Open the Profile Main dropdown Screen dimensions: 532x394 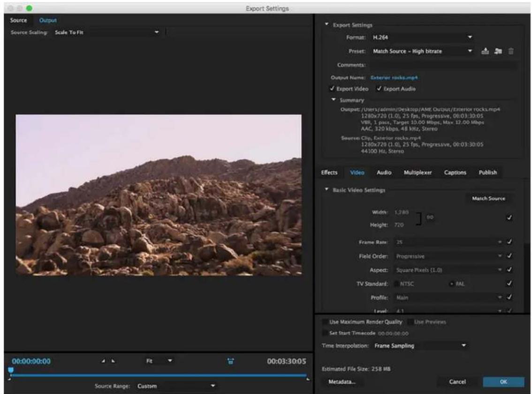click(448, 297)
